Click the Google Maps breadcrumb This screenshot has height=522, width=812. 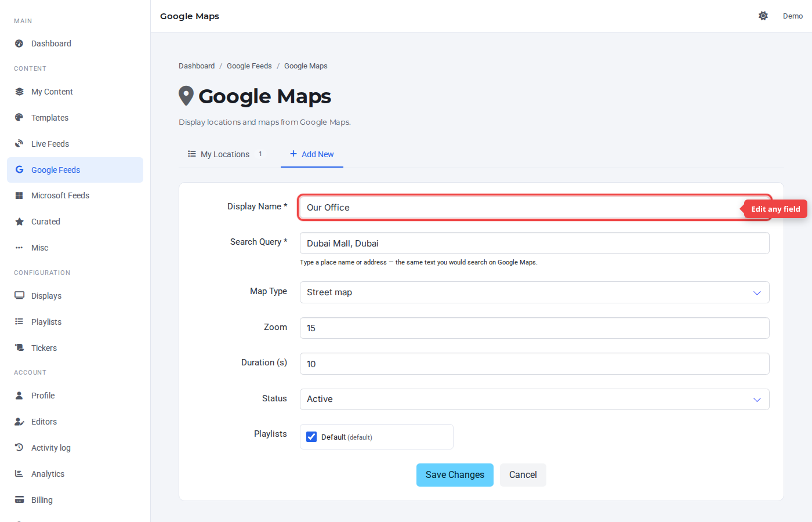(306, 66)
